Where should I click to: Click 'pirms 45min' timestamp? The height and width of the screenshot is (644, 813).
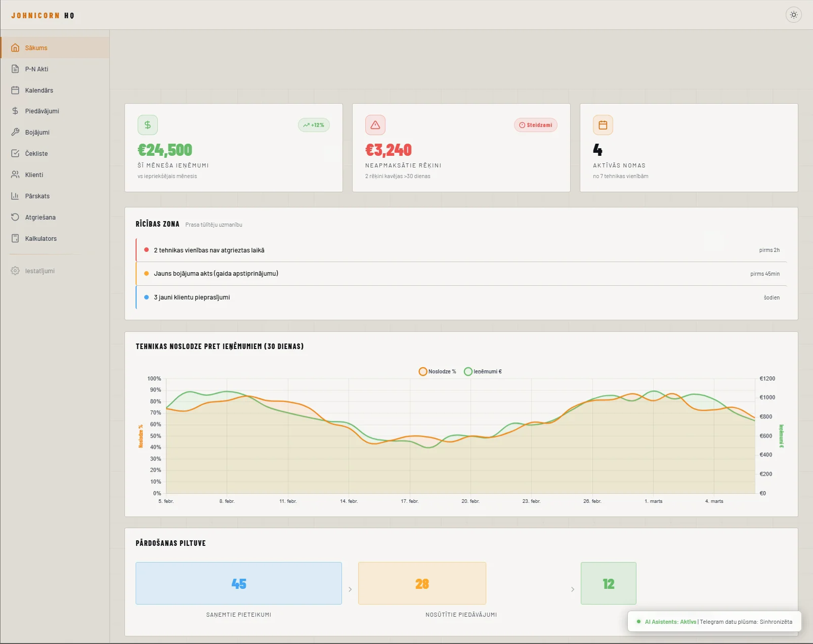tap(765, 274)
